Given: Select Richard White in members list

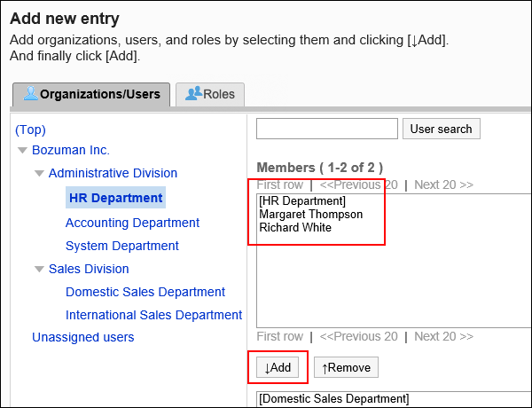Looking at the screenshot, I should coord(295,227).
